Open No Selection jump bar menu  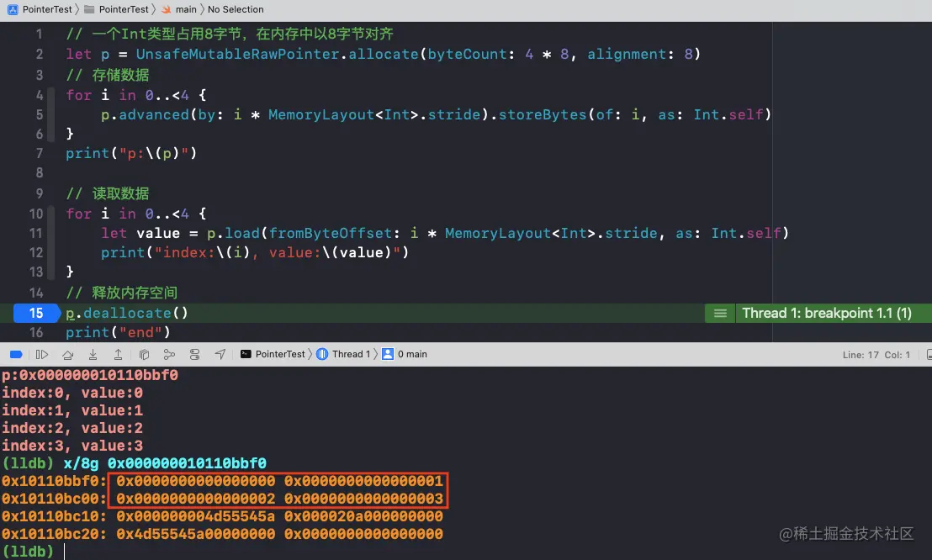point(236,9)
